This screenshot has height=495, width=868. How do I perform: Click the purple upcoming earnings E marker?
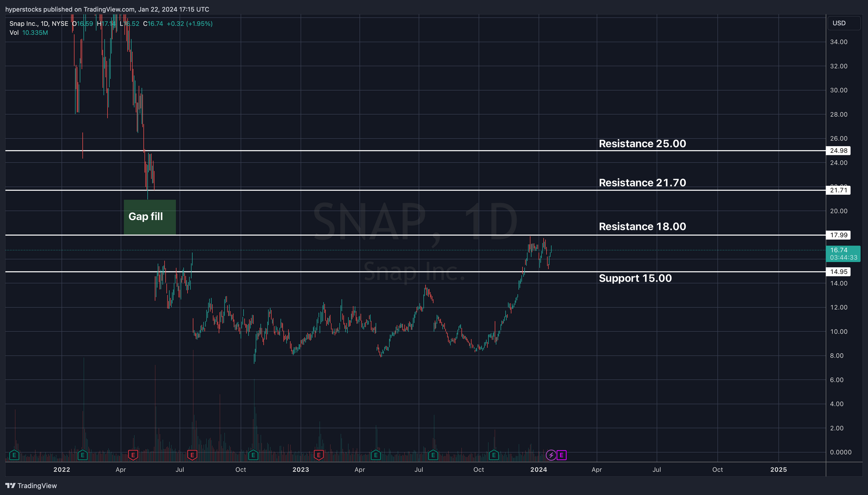562,455
